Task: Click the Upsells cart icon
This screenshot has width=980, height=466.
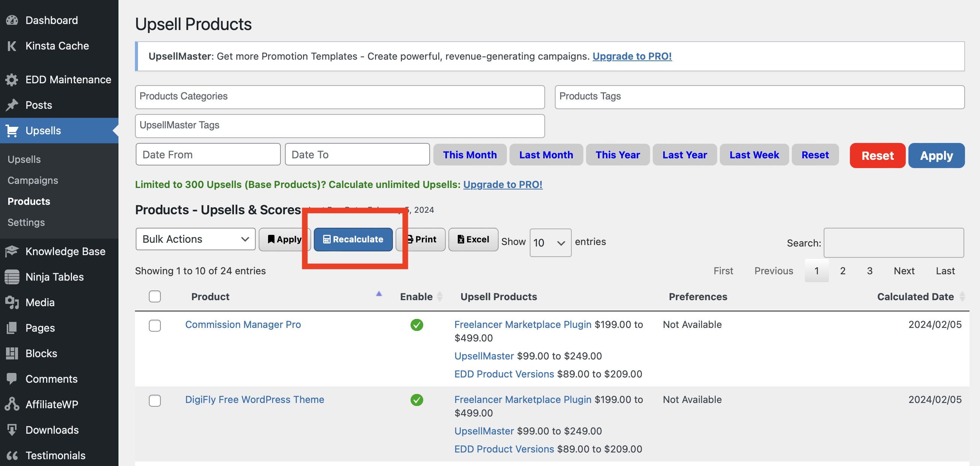Action: (x=12, y=131)
